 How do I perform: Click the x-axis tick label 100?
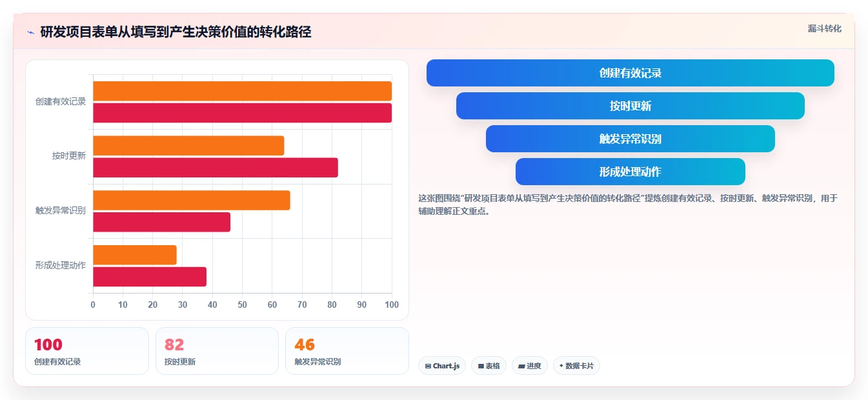tap(391, 305)
